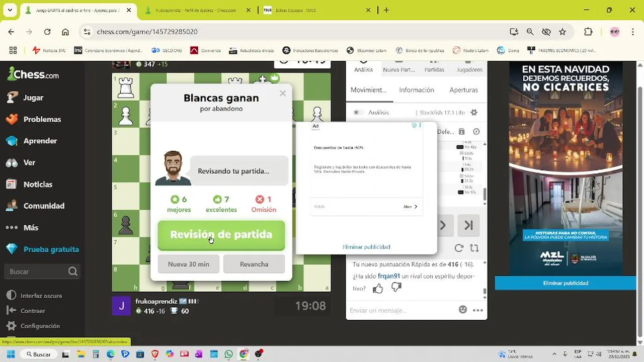Click frukoaprendiz purple avatar
This screenshot has width=644, height=362.
click(121, 306)
